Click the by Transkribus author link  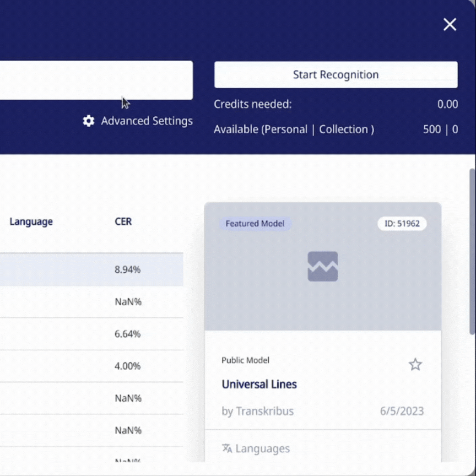pos(257,411)
